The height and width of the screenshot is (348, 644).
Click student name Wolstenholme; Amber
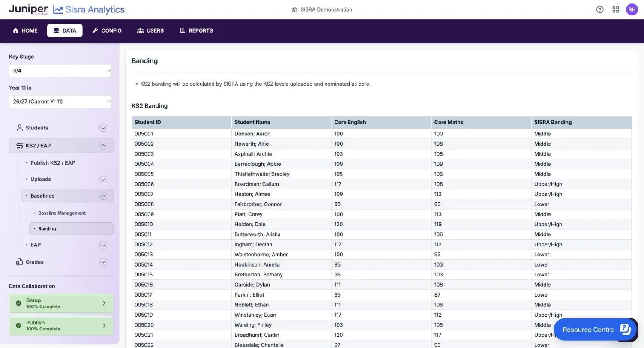pyautogui.click(x=261, y=255)
